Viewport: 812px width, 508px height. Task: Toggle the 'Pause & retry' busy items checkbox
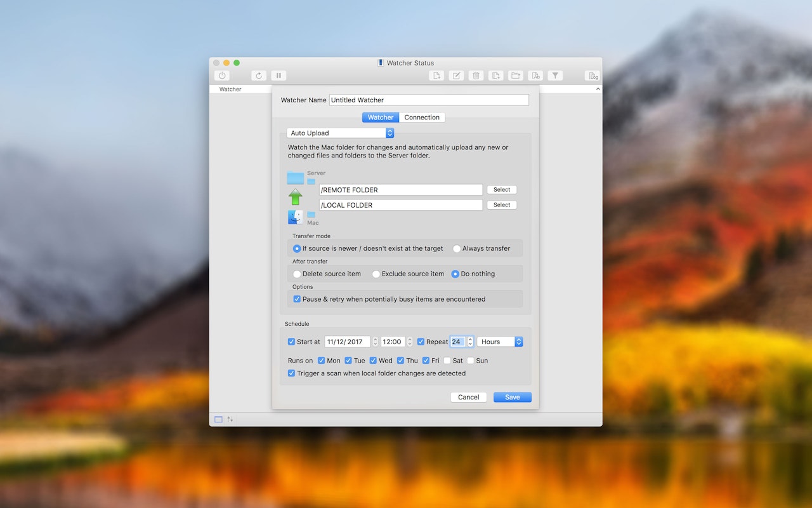(297, 299)
